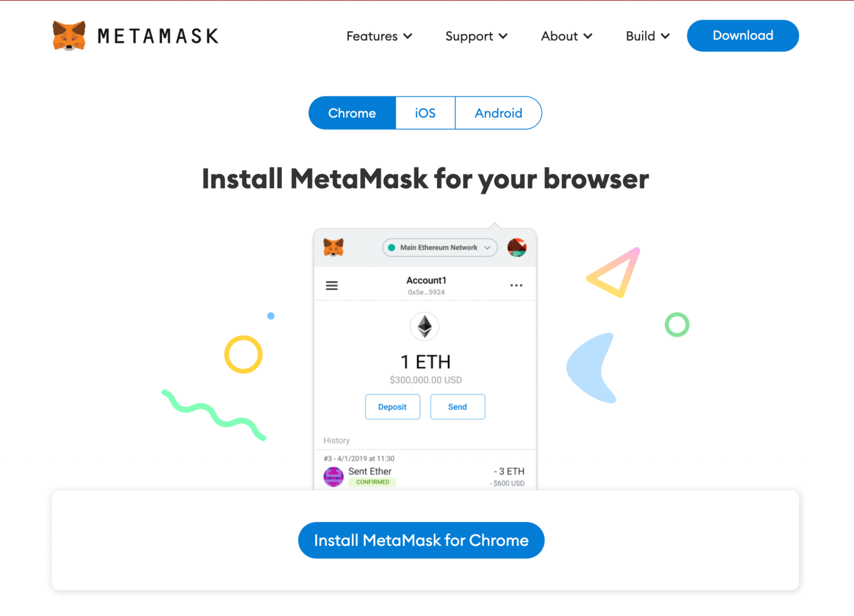Click the Deposit button in wallet
Screen dimensions: 854x616
393,406
